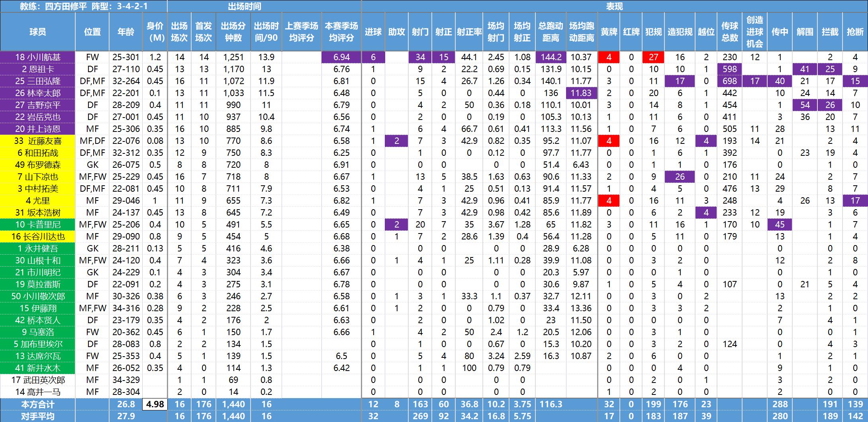Select player name 33 近藤友喜

click(38, 141)
